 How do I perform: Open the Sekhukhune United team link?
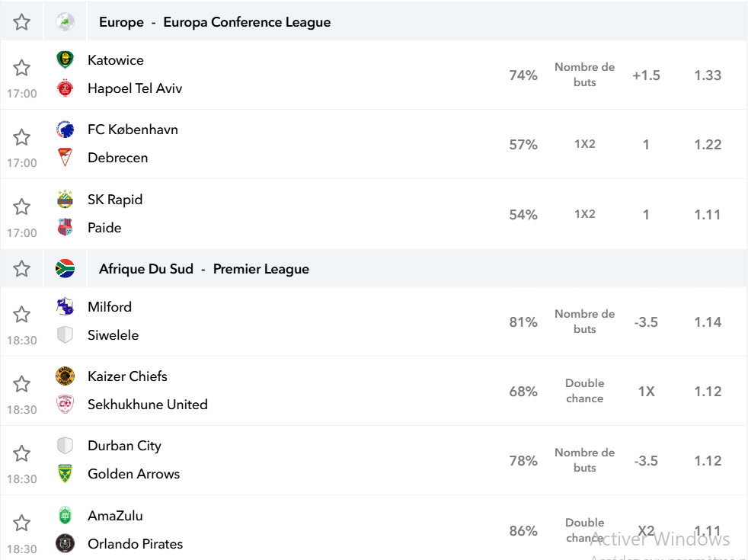pos(148,405)
